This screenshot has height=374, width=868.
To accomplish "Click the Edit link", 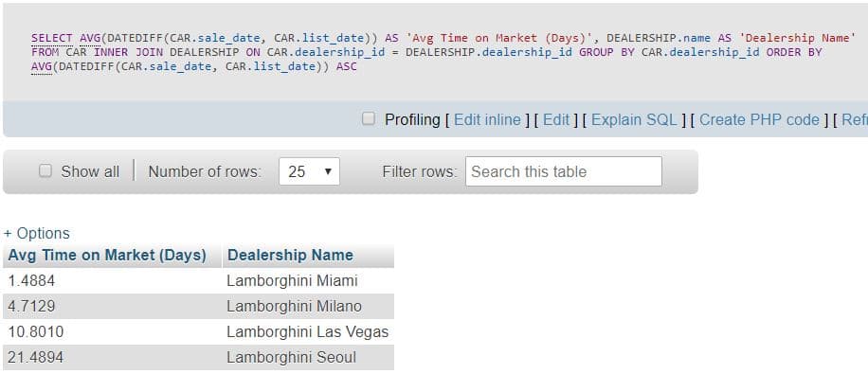I will [x=556, y=120].
